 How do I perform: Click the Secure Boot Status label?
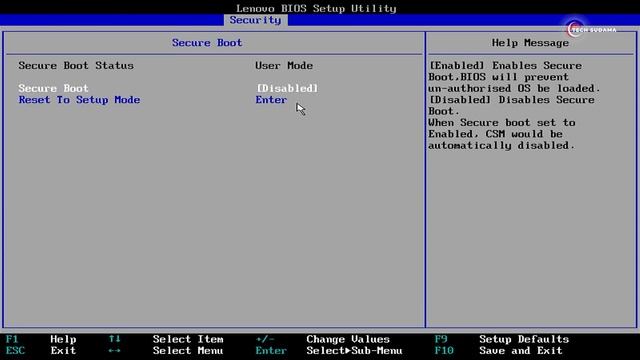click(76, 65)
